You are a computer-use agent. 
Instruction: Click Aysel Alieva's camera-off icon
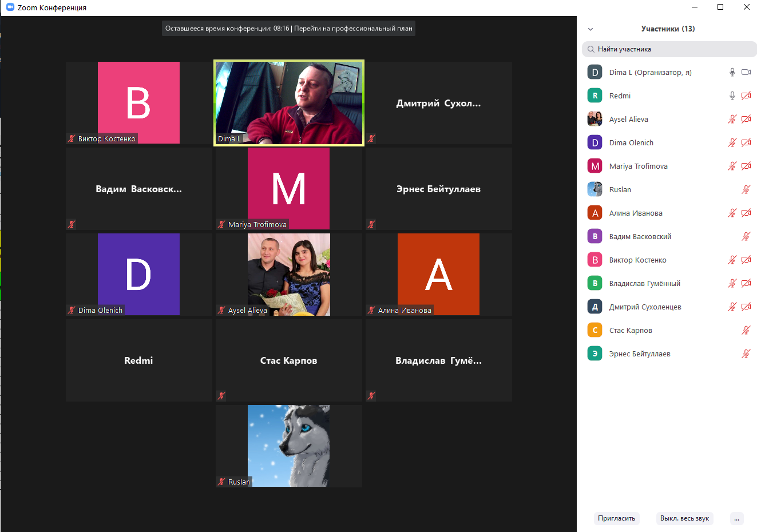pyautogui.click(x=746, y=119)
